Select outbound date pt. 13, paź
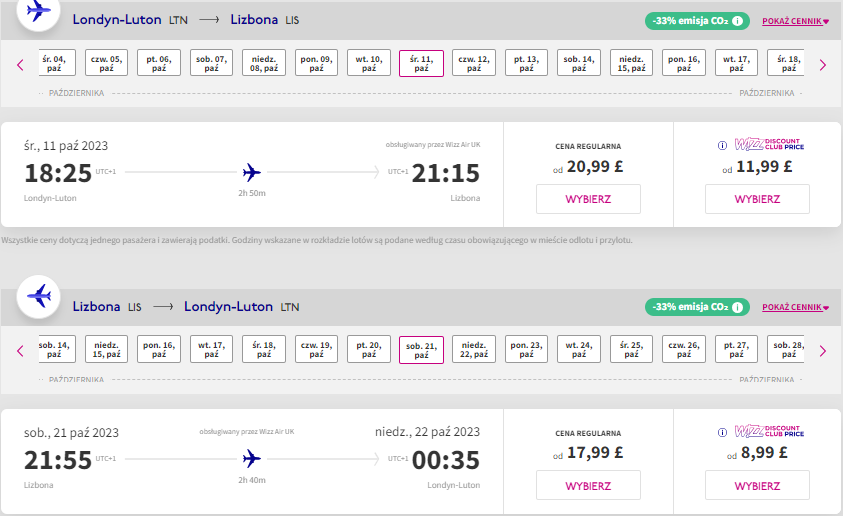 [x=526, y=63]
